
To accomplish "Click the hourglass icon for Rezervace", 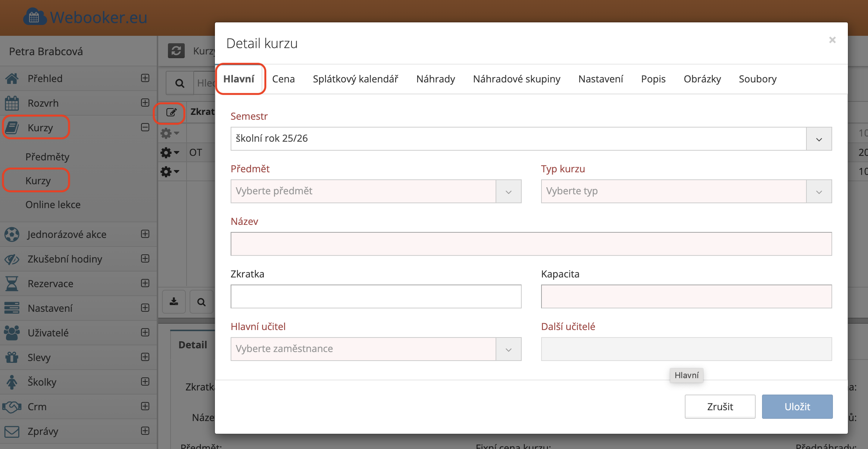I will click(x=12, y=284).
